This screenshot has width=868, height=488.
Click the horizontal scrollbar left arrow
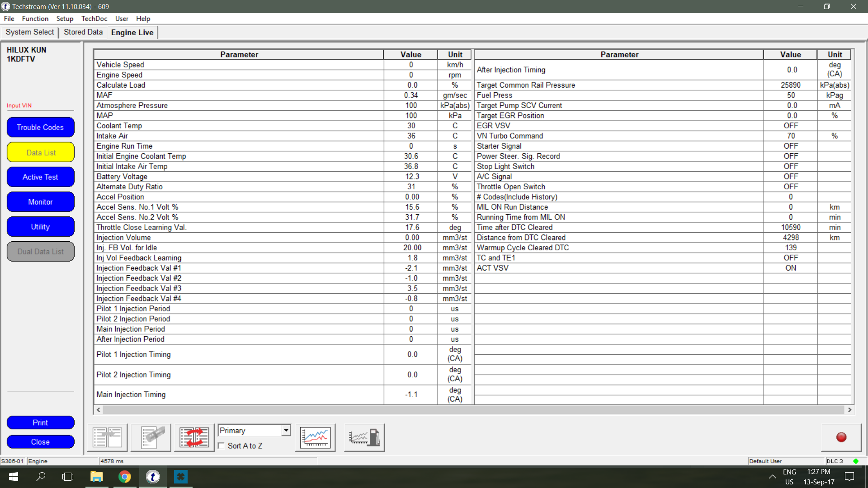pos(99,410)
